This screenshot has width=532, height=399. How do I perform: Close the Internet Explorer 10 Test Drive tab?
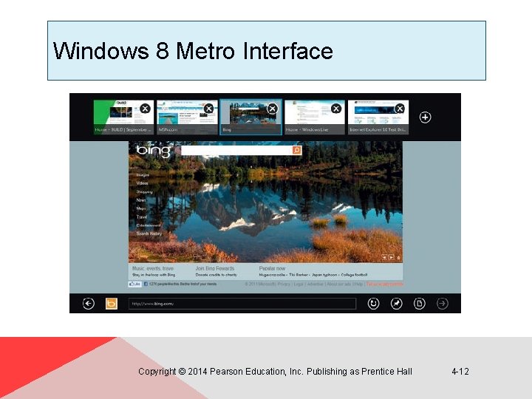pos(400,109)
